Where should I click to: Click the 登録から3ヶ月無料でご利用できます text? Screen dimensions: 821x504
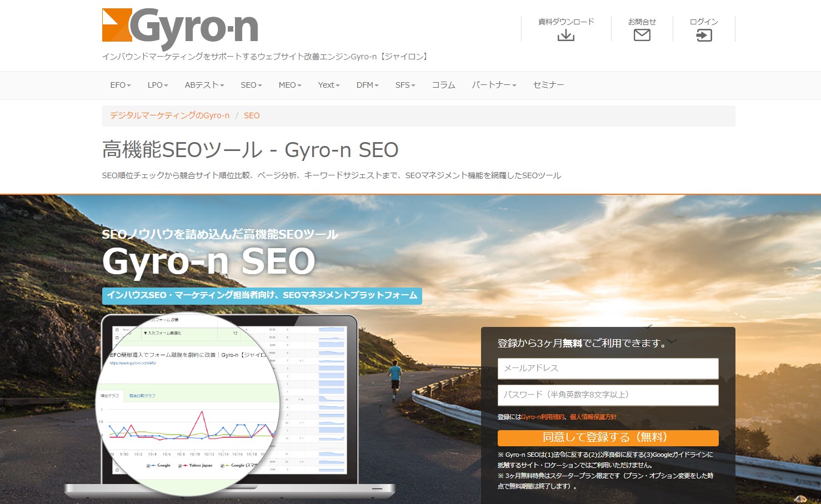pos(583,344)
